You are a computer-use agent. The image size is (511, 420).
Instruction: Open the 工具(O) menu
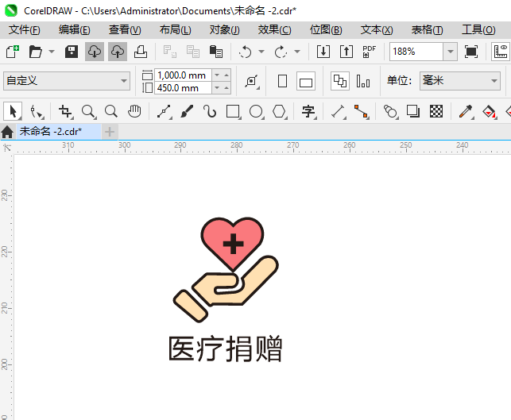(x=478, y=30)
